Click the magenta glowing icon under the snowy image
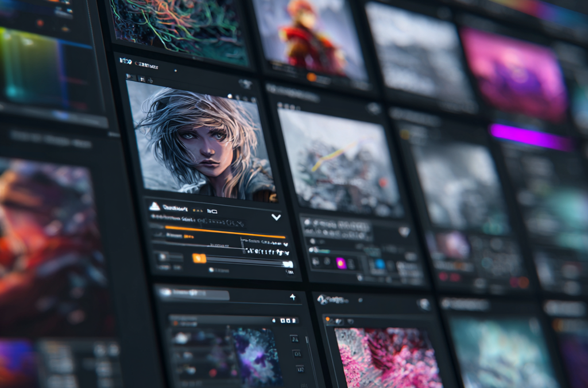 [x=341, y=263]
